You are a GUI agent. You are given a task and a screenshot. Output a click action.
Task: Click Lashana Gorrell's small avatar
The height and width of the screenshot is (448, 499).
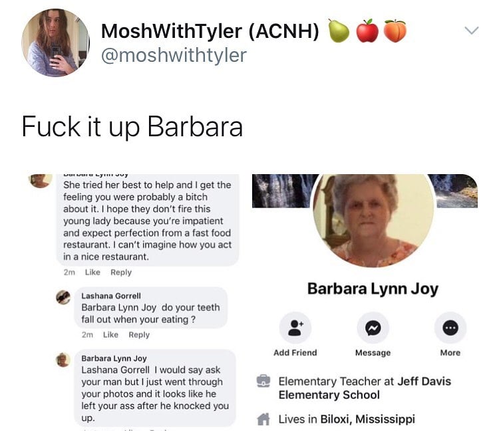tap(63, 297)
